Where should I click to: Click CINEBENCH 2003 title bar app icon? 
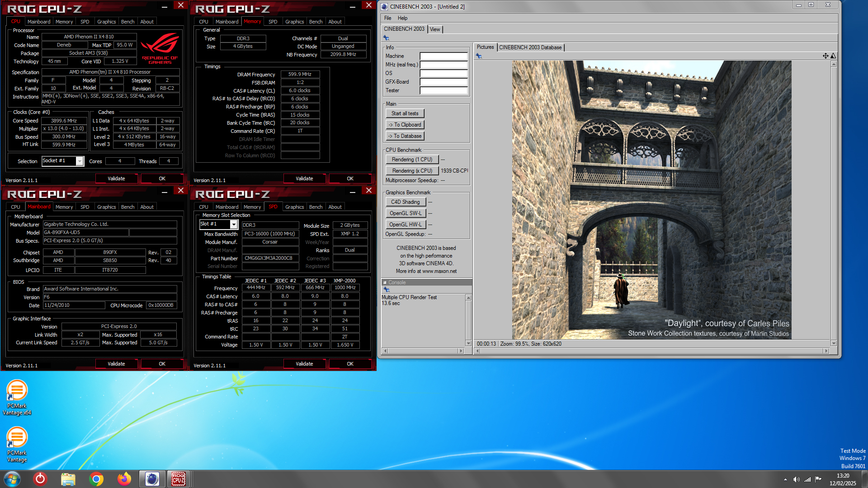pos(385,6)
